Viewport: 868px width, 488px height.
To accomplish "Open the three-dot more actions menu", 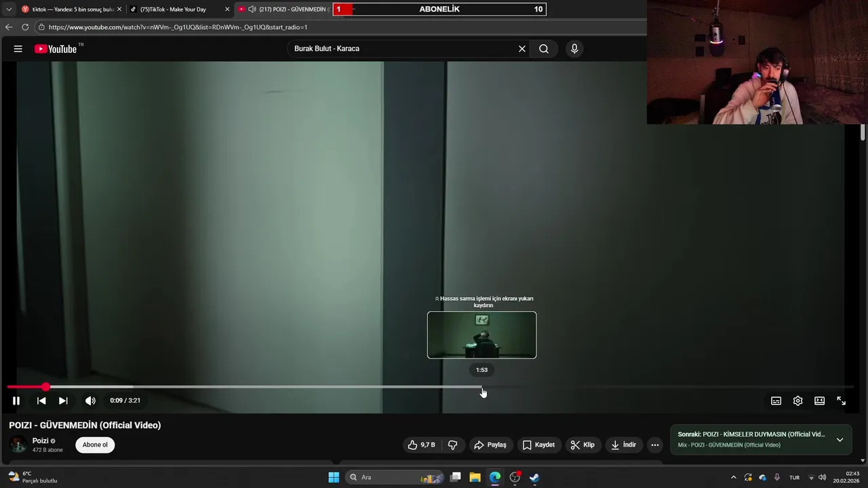I will [x=655, y=445].
